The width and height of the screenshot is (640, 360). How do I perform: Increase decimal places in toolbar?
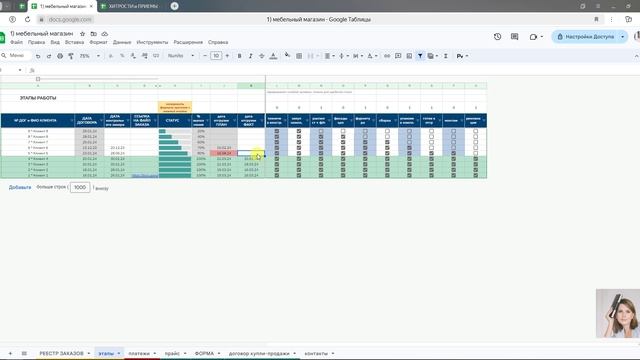click(144, 56)
